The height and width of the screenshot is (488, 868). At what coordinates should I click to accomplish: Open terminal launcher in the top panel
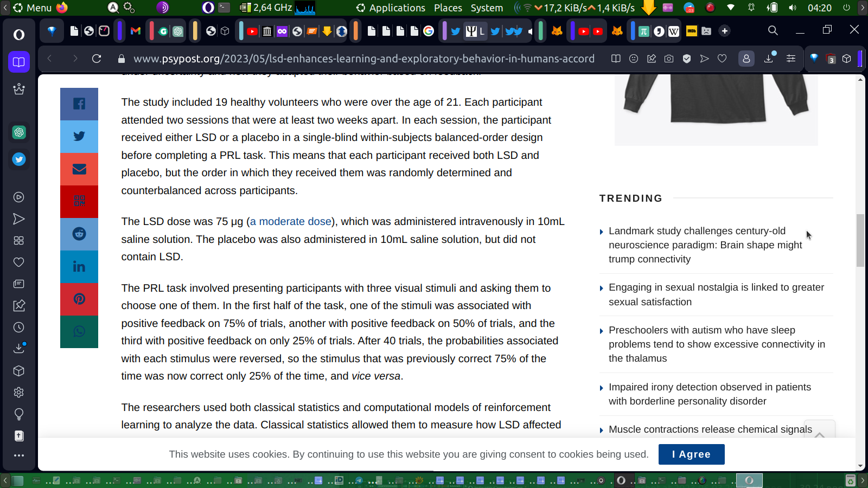point(224,8)
